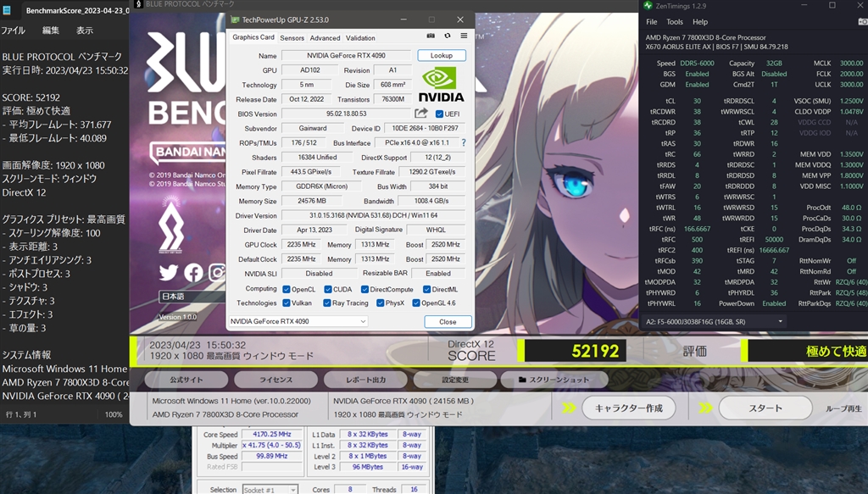Click the ライセンス button
The width and height of the screenshot is (868, 494).
tap(275, 380)
